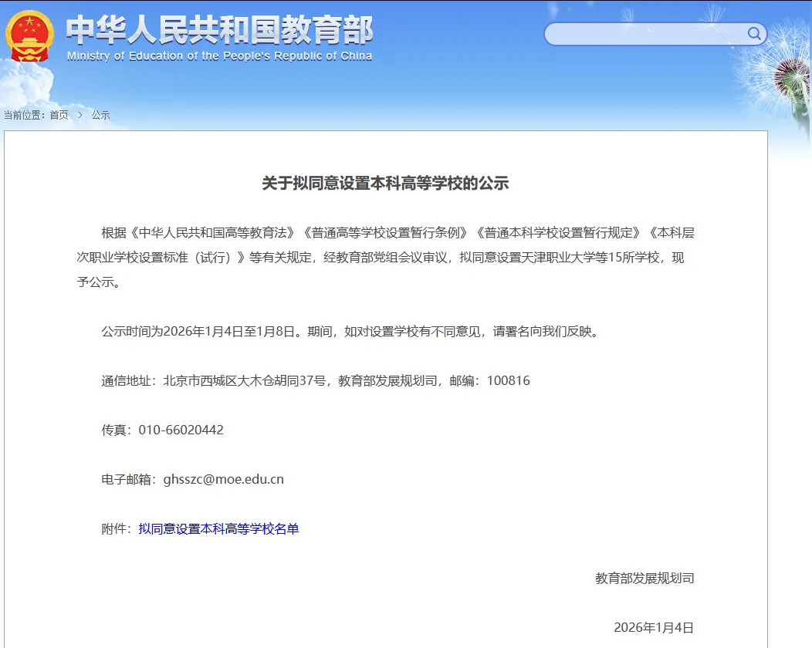This screenshot has height=648, width=812.
Task: Click the 当前位置 breadcrumb label
Action: 25,114
